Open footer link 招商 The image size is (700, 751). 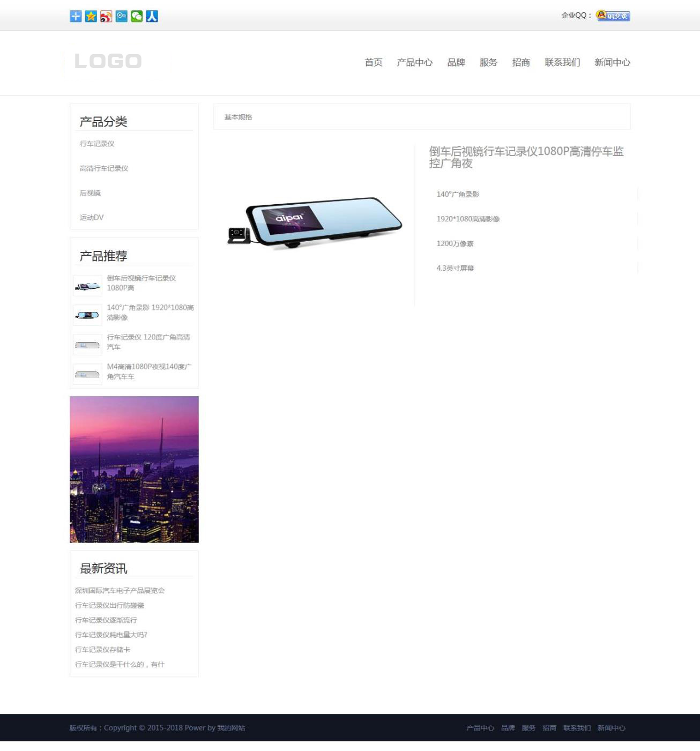click(549, 728)
